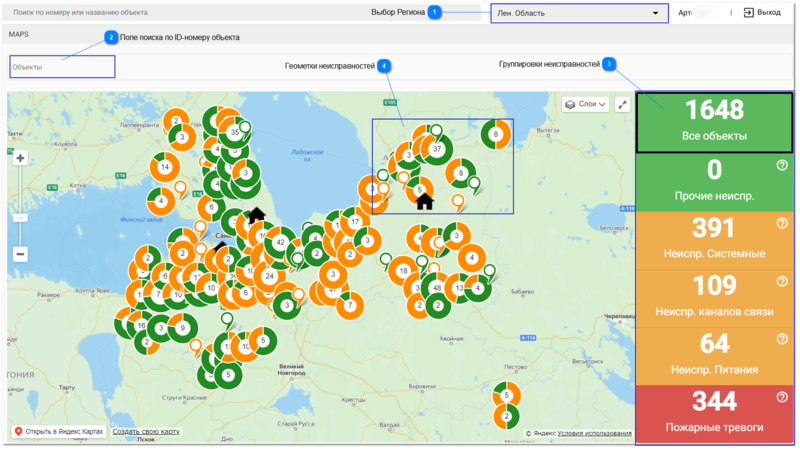Click the Великий Новгород map label
Screen dimensions: 800x451
coord(292,369)
